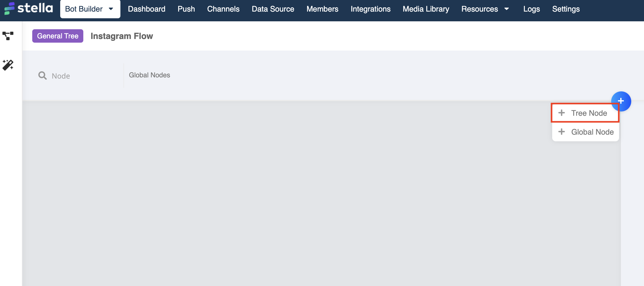Open the Members page

click(322, 9)
